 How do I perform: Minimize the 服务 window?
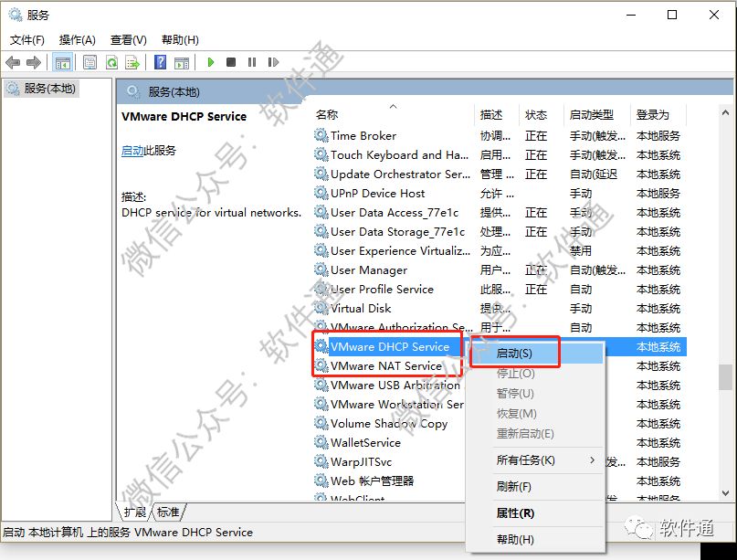[x=631, y=15]
